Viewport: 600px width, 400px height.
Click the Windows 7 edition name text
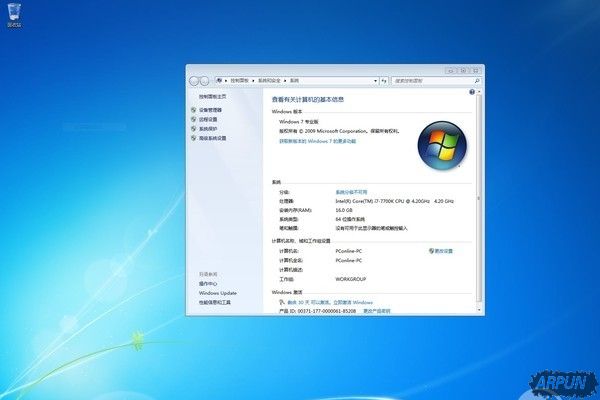click(299, 122)
